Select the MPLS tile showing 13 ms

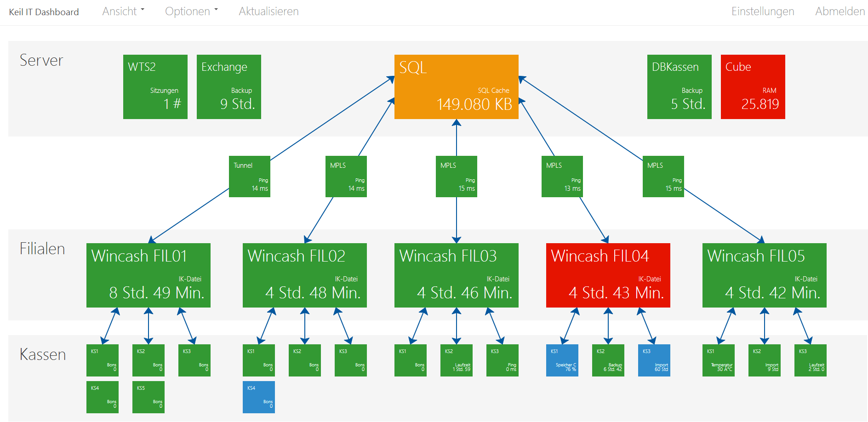(562, 177)
